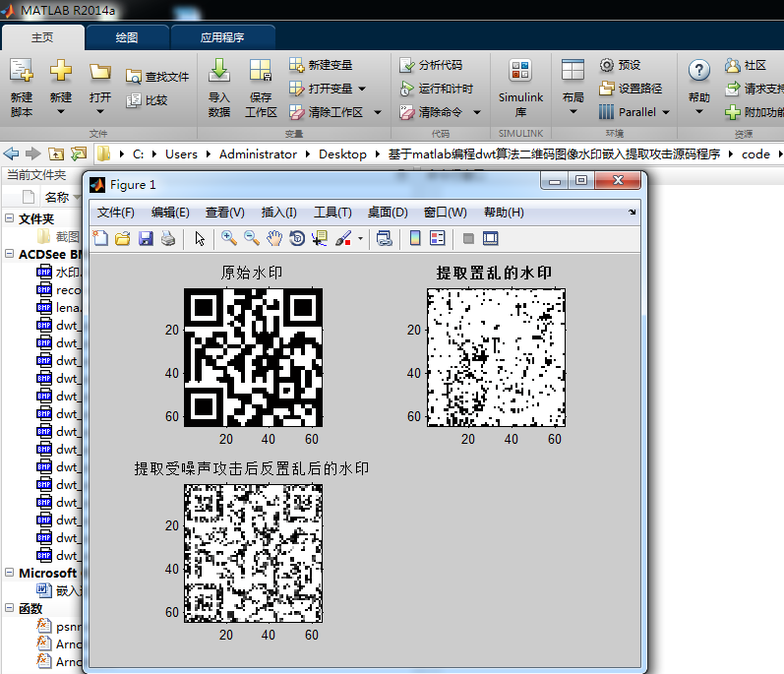
Task: Collapse the ACDSee BMP group
Action: [9, 254]
